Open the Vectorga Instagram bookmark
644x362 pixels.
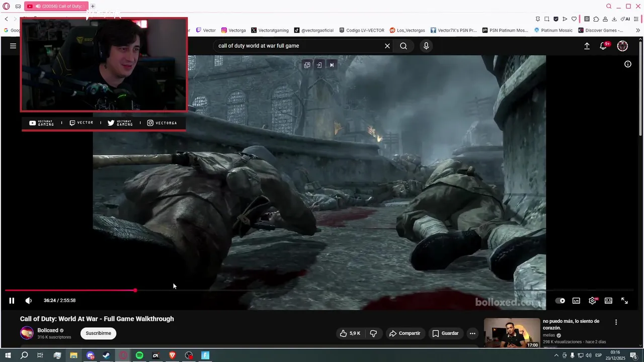(x=233, y=30)
